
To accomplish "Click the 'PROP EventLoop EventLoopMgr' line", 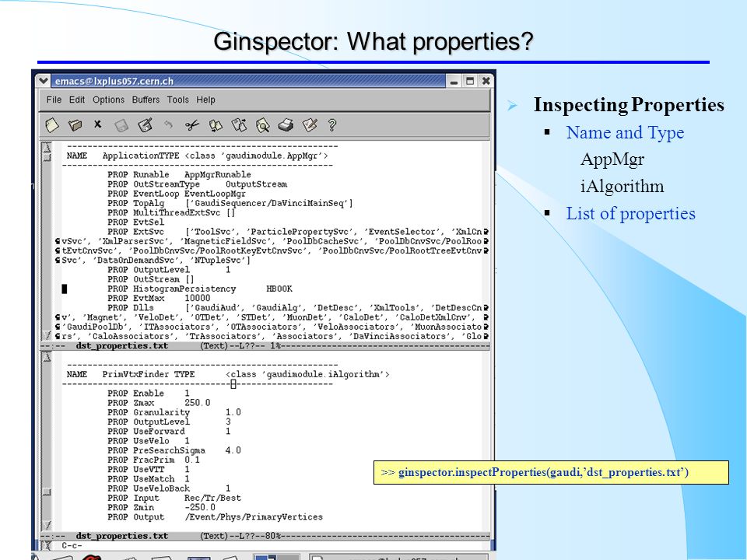I will (177, 194).
